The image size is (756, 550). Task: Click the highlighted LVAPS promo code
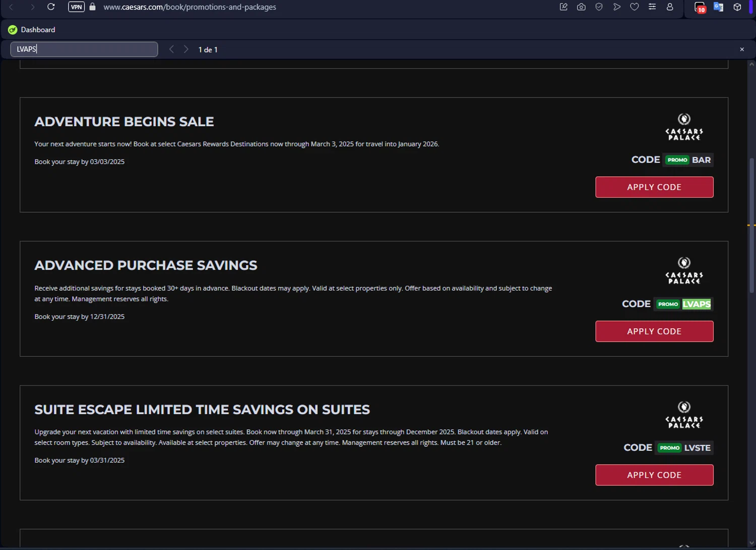tap(697, 304)
